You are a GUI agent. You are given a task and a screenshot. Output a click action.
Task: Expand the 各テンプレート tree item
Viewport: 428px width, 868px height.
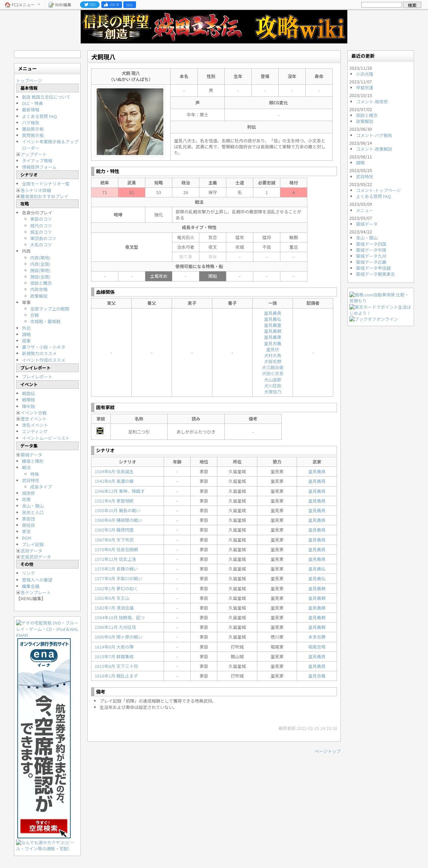tap(18, 592)
